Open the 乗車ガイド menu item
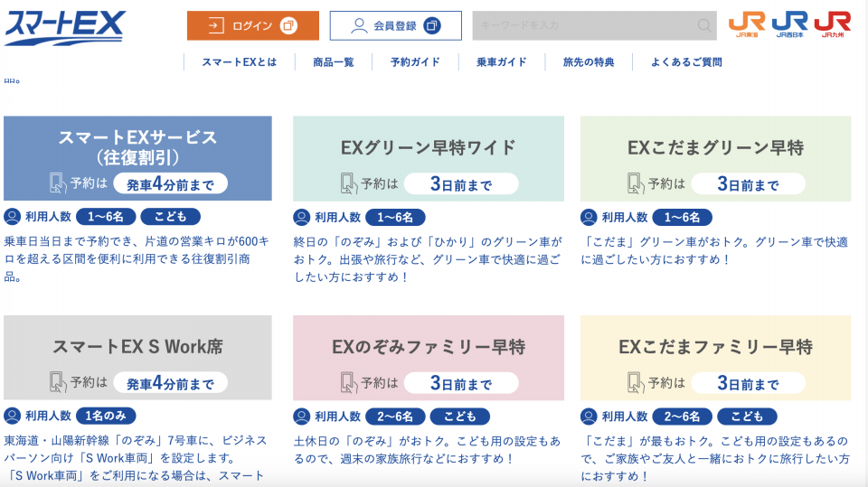The image size is (868, 487). [502, 62]
